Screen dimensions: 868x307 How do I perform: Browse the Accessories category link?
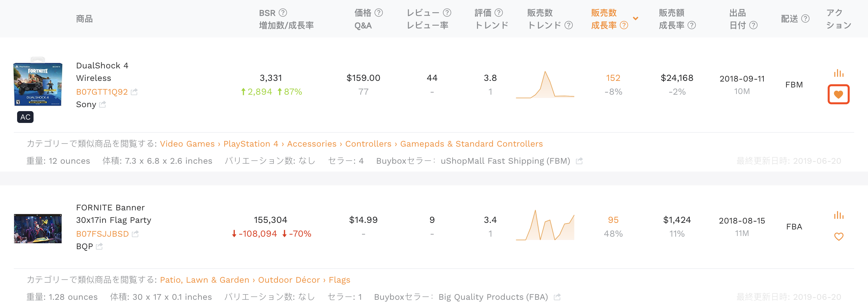coord(312,144)
